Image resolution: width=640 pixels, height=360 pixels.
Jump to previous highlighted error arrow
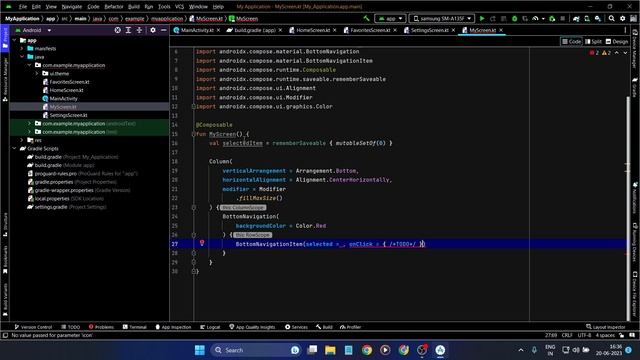click(617, 53)
